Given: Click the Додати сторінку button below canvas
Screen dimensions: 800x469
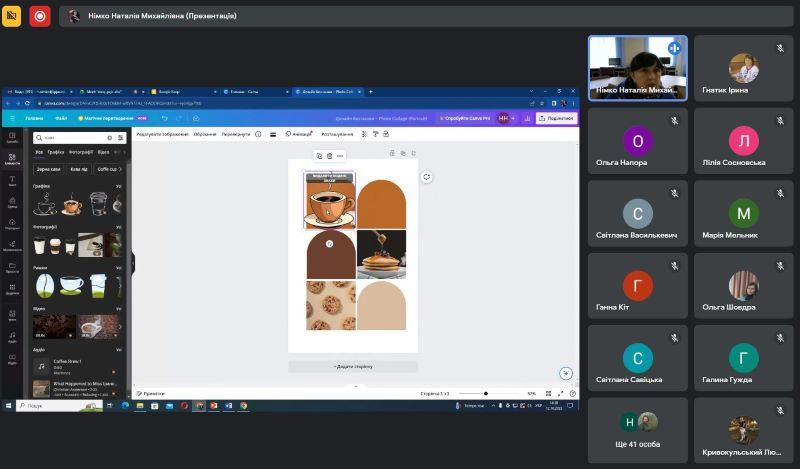Looking at the screenshot, I should (x=353, y=366).
